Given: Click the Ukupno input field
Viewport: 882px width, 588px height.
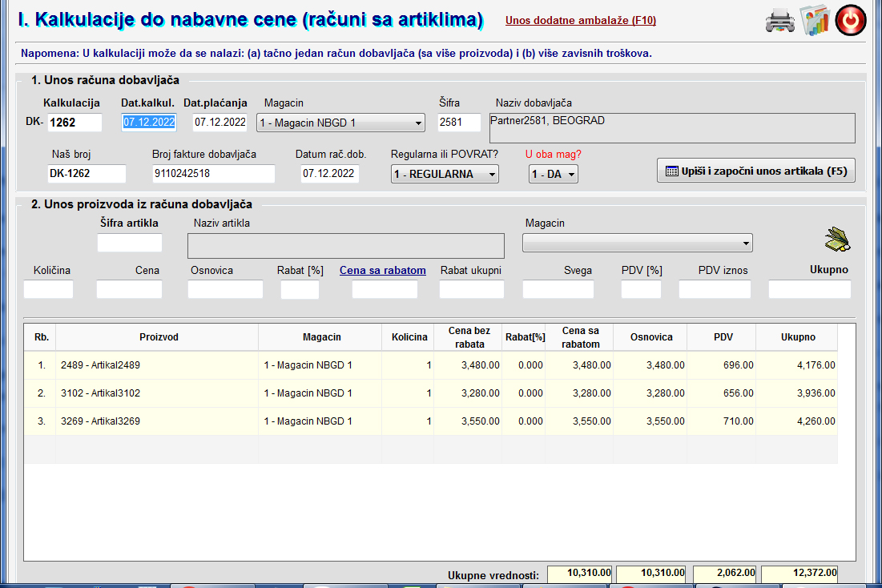Looking at the screenshot, I should pyautogui.click(x=810, y=289).
